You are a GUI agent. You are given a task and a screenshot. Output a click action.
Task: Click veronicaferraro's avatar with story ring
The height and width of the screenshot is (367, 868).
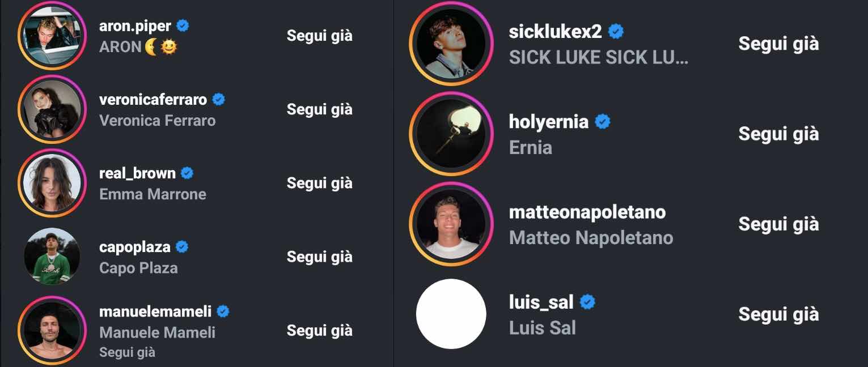tap(52, 109)
